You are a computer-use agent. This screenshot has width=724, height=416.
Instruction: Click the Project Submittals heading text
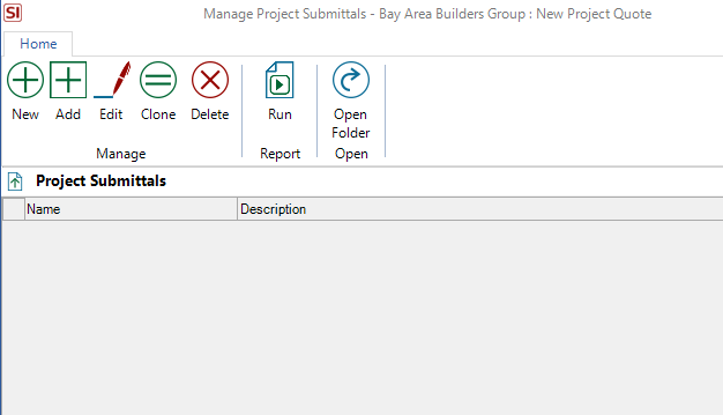[x=101, y=181]
